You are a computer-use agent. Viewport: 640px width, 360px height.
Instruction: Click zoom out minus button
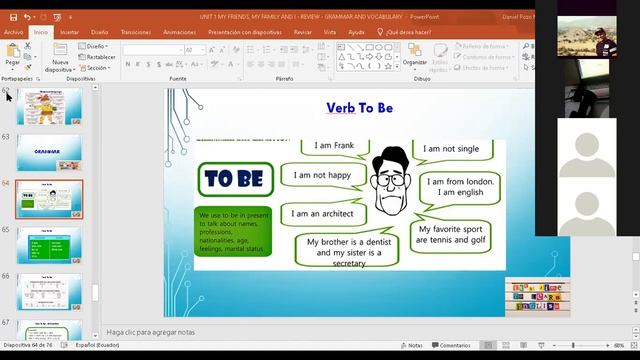pyautogui.click(x=554, y=345)
